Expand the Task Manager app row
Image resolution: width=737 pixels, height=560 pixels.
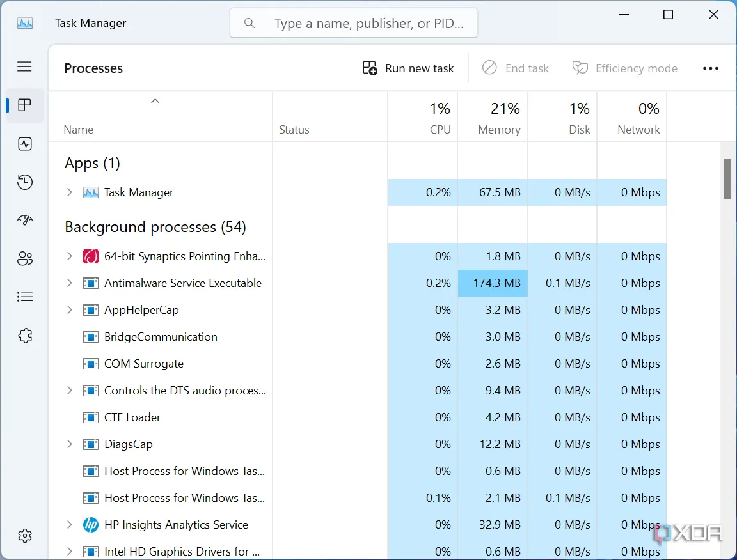pyautogui.click(x=70, y=192)
